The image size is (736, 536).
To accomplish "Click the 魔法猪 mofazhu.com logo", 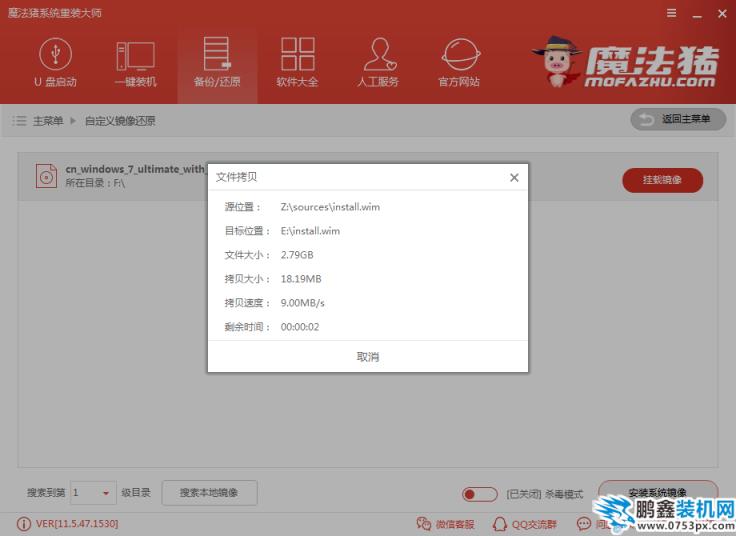I will click(626, 61).
